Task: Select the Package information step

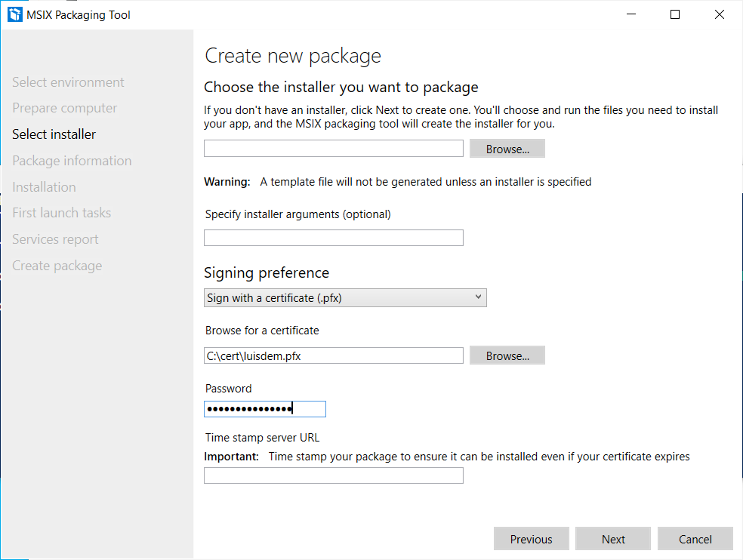Action: click(x=72, y=161)
